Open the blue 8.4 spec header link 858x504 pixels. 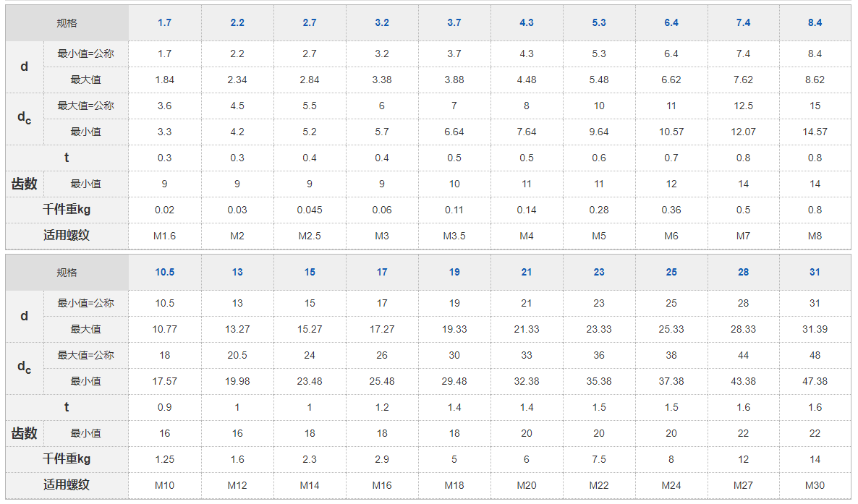(815, 23)
